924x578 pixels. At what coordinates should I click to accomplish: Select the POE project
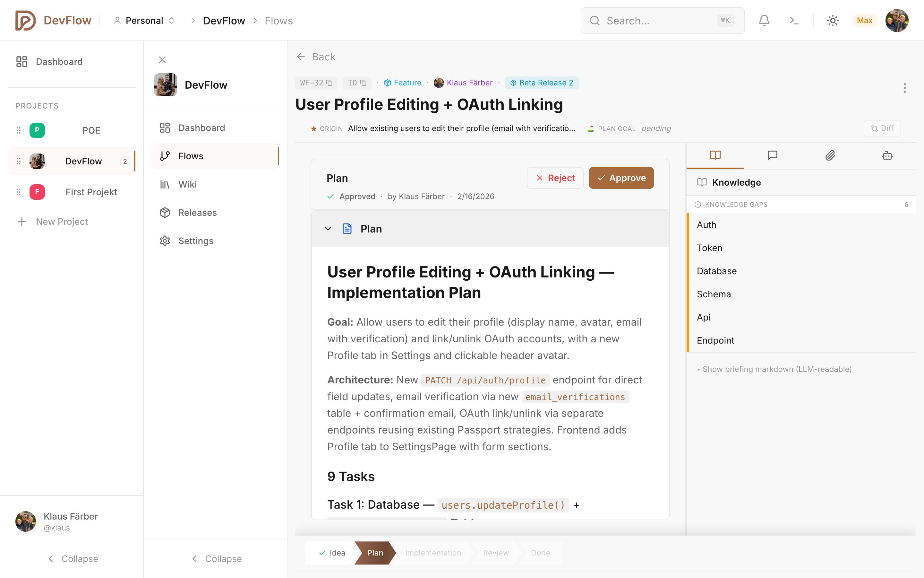[72, 130]
